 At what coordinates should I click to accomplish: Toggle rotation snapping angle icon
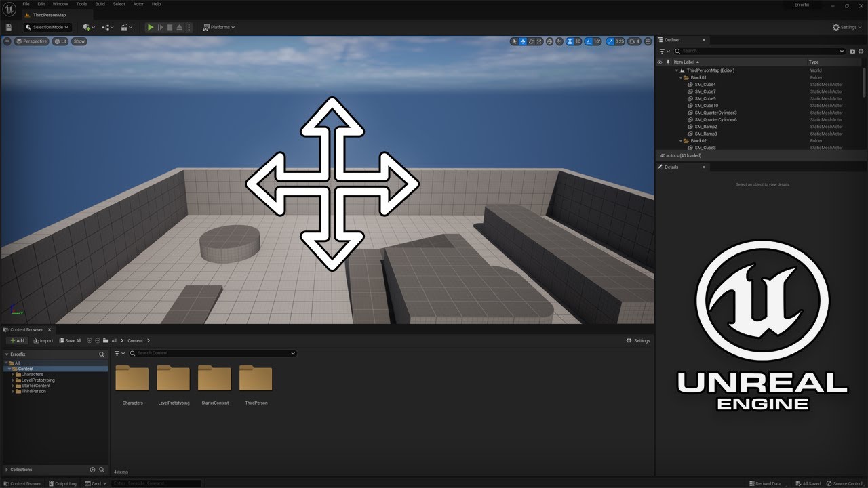point(589,41)
